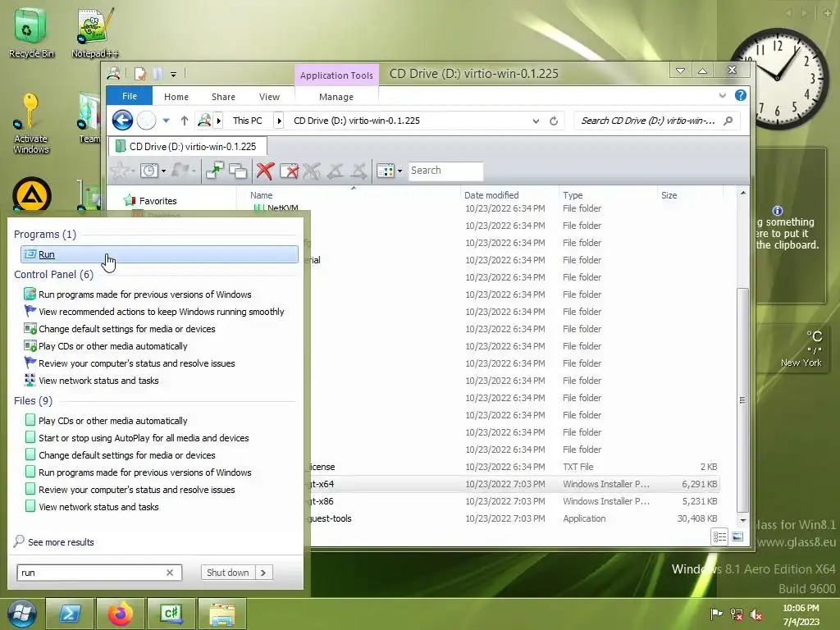Expand the ribbon with the chevron

pyautogui.click(x=723, y=95)
